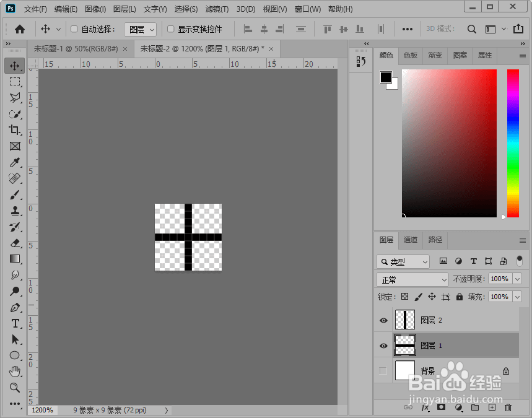The image size is (532, 418).
Task: Toggle layer filtering switch
Action: point(519,261)
